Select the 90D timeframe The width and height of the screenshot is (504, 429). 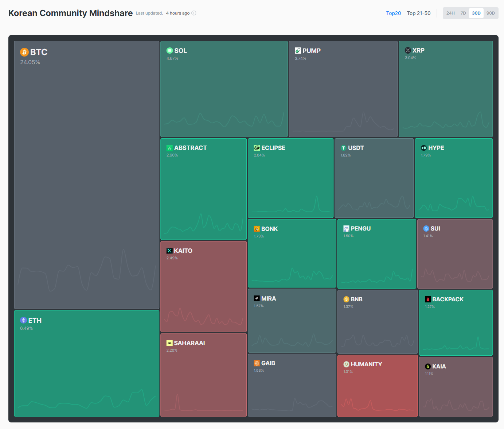pos(491,13)
